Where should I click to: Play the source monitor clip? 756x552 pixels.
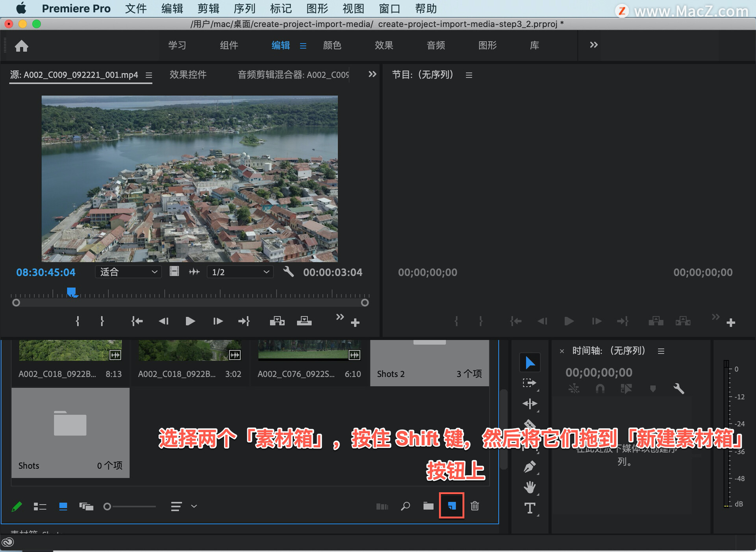[190, 321]
